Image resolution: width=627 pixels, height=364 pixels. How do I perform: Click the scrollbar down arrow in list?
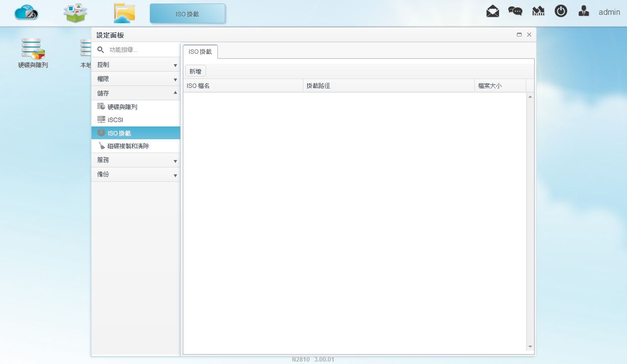coord(530,347)
